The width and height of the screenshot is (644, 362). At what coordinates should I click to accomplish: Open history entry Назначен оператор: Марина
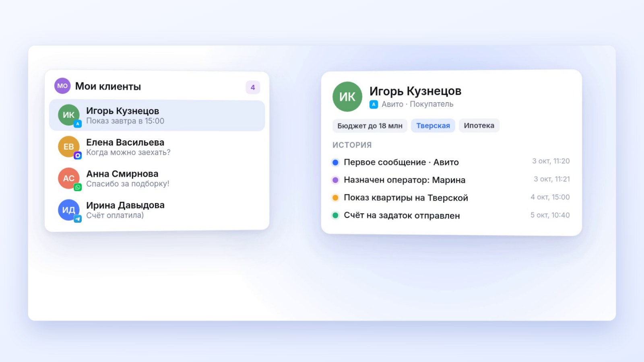click(x=451, y=180)
